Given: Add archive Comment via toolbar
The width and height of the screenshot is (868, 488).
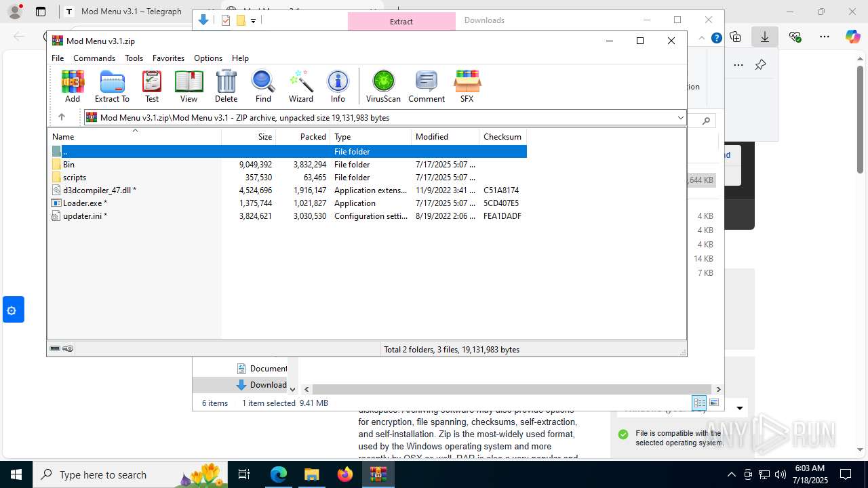Looking at the screenshot, I should point(427,86).
